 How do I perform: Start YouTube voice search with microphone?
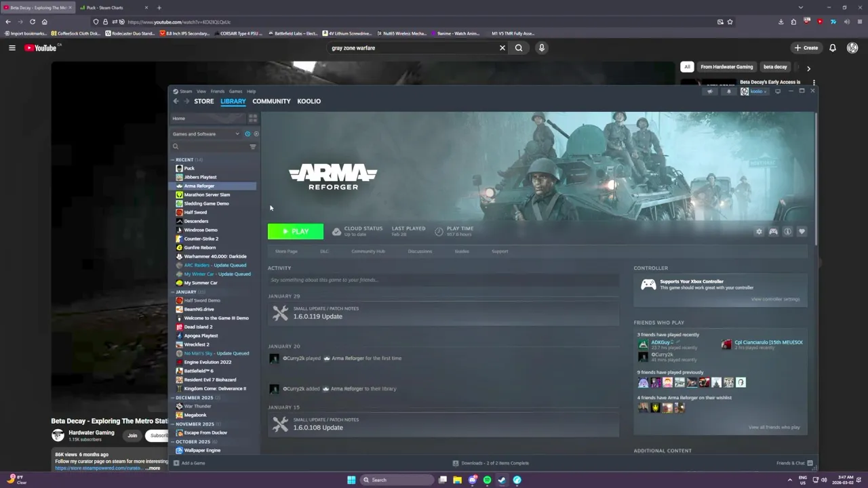click(541, 47)
